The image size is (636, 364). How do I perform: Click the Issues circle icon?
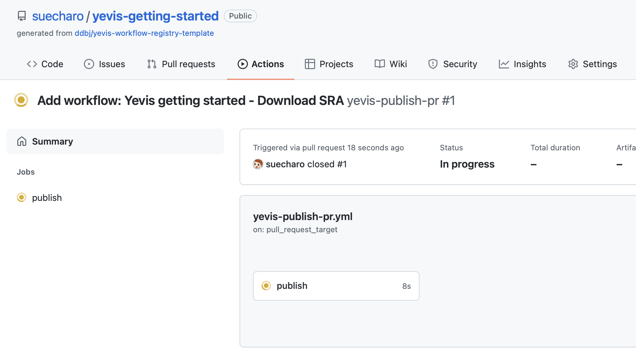pos(89,64)
